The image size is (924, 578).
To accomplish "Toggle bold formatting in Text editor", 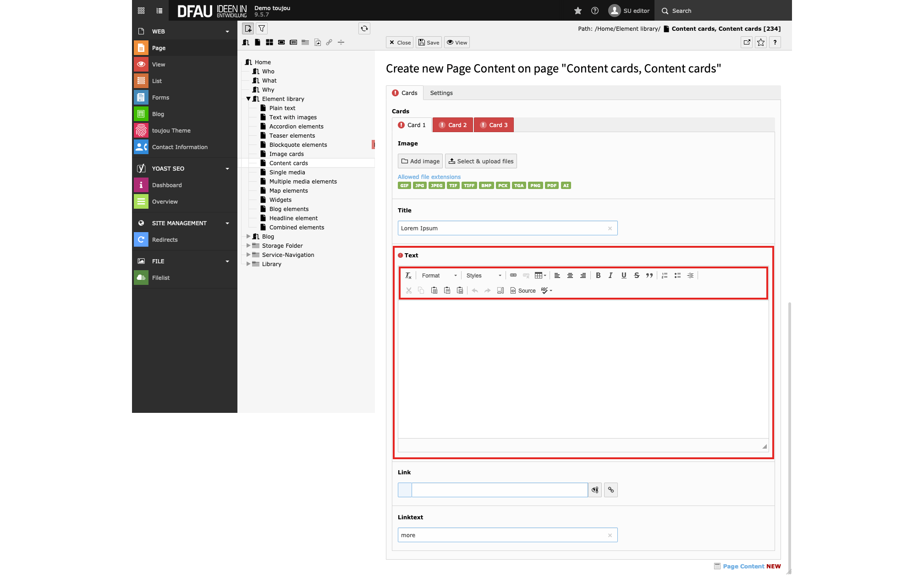I will 598,275.
